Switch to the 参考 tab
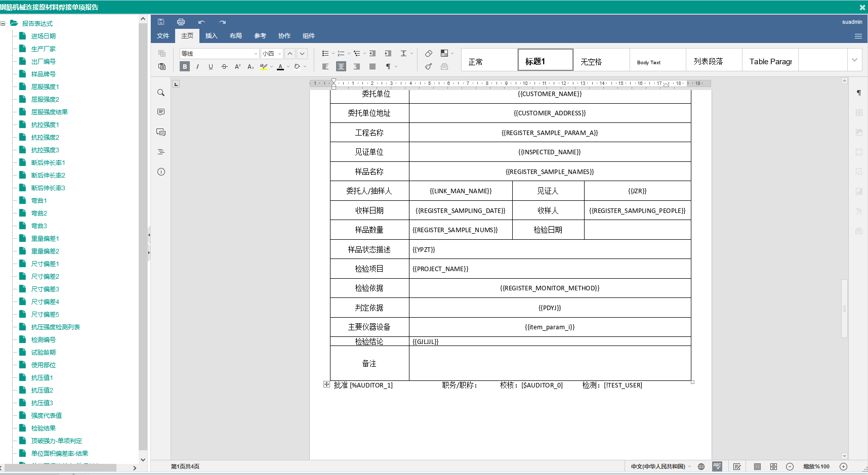The width and height of the screenshot is (868, 475). point(260,35)
